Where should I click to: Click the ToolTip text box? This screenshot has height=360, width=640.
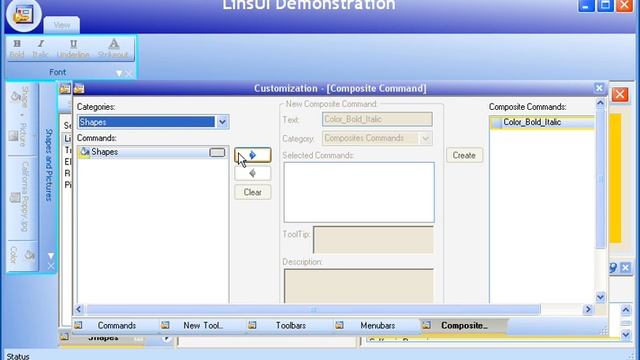click(373, 240)
